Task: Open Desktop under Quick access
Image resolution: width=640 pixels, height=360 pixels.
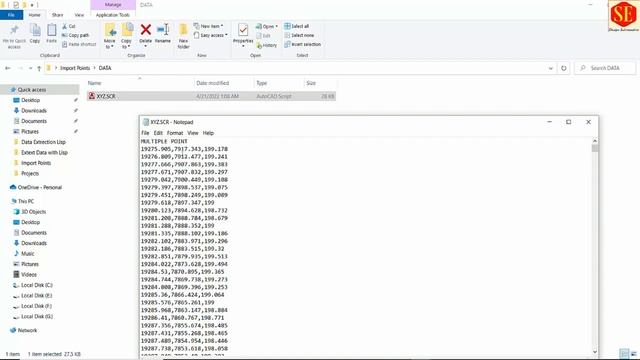Action: (31, 100)
